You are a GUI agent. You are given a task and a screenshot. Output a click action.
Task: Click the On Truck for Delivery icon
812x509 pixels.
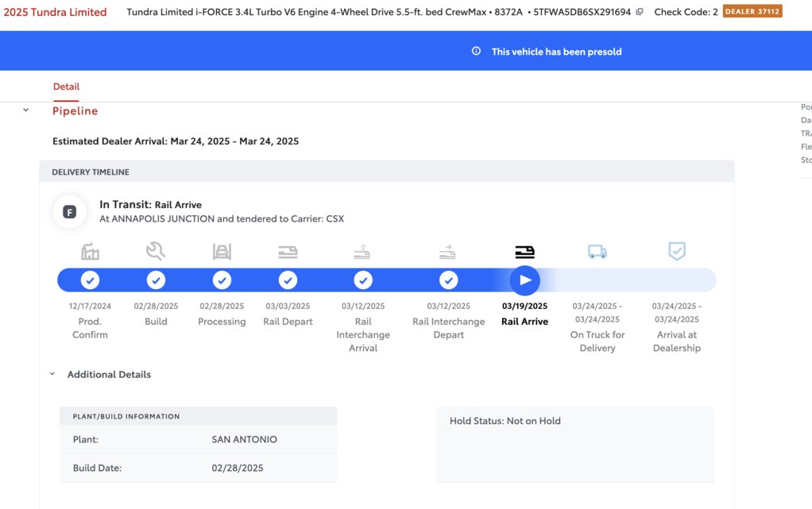pyautogui.click(x=597, y=252)
